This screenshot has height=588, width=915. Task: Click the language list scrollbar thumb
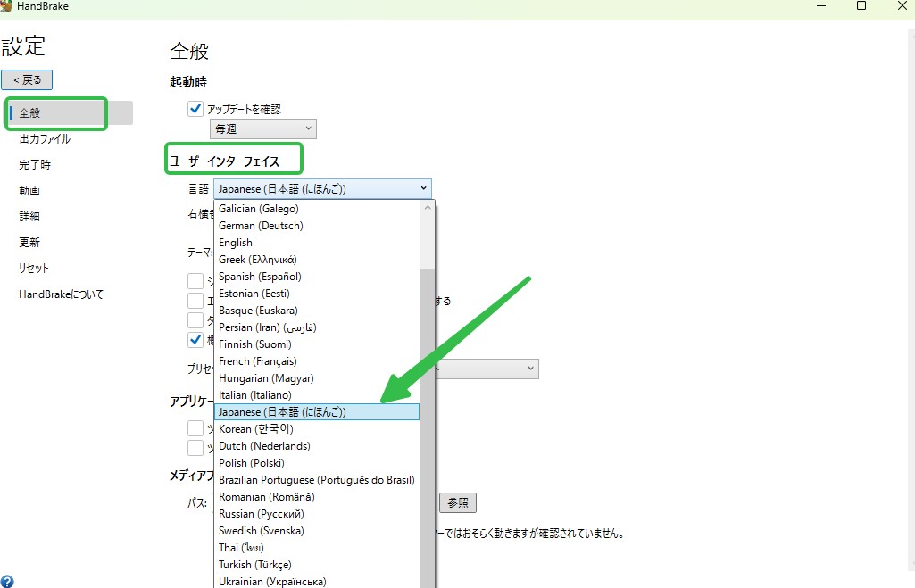pos(428,429)
